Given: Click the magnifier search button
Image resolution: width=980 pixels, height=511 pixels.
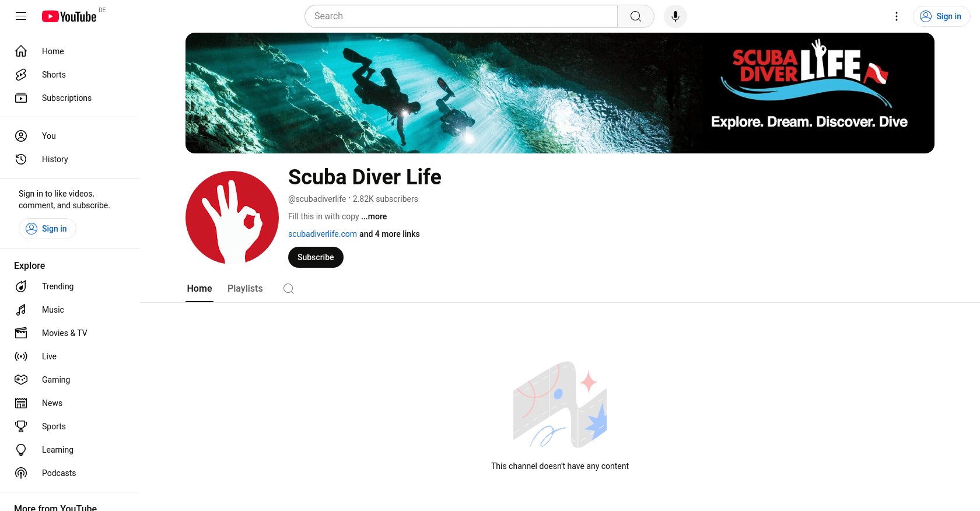Looking at the screenshot, I should click(635, 16).
